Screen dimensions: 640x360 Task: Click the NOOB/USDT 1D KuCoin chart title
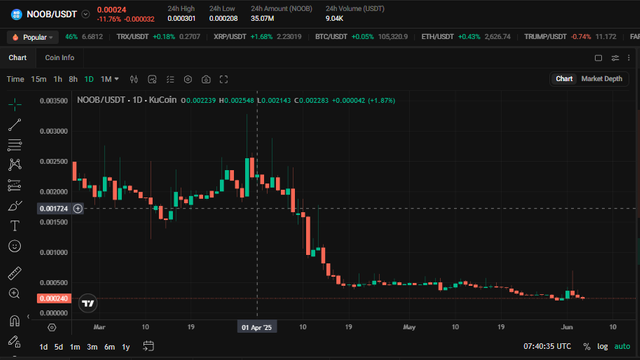click(127, 100)
